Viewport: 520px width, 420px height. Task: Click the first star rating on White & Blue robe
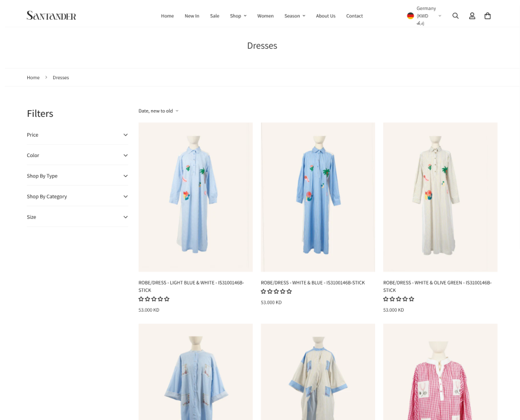[262, 291]
